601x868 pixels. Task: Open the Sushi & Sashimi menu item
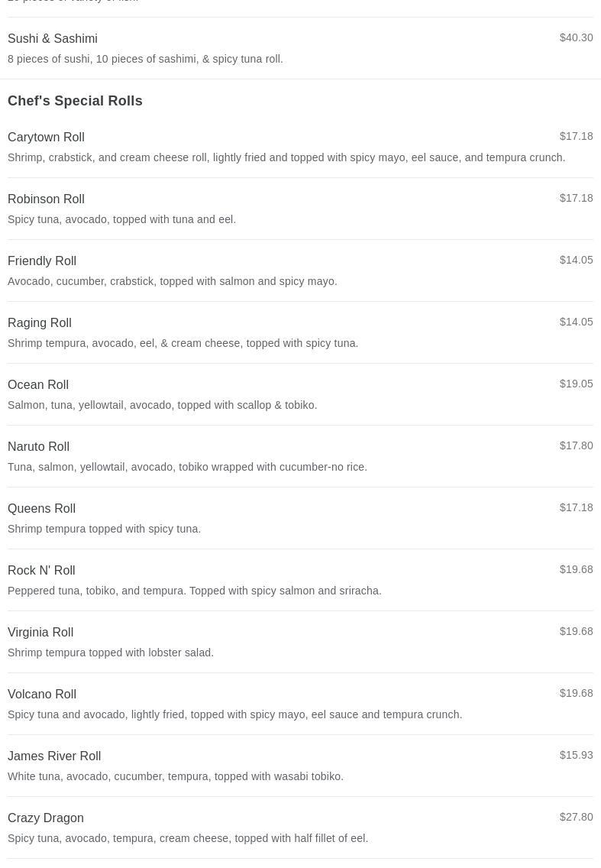[53, 39]
